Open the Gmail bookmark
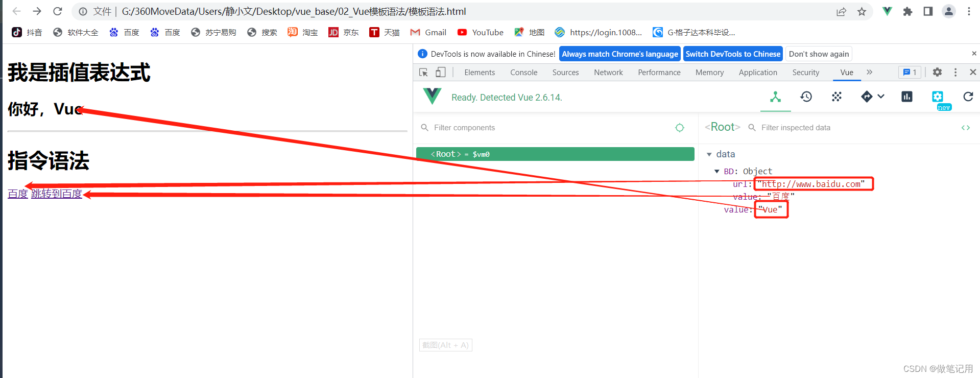Viewport: 980px width, 378px height. coord(428,32)
